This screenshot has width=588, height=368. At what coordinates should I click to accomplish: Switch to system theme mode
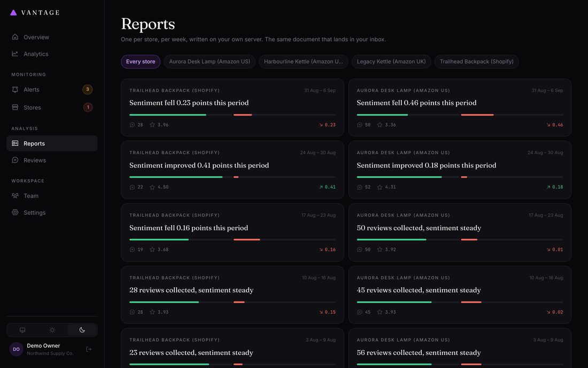22,330
